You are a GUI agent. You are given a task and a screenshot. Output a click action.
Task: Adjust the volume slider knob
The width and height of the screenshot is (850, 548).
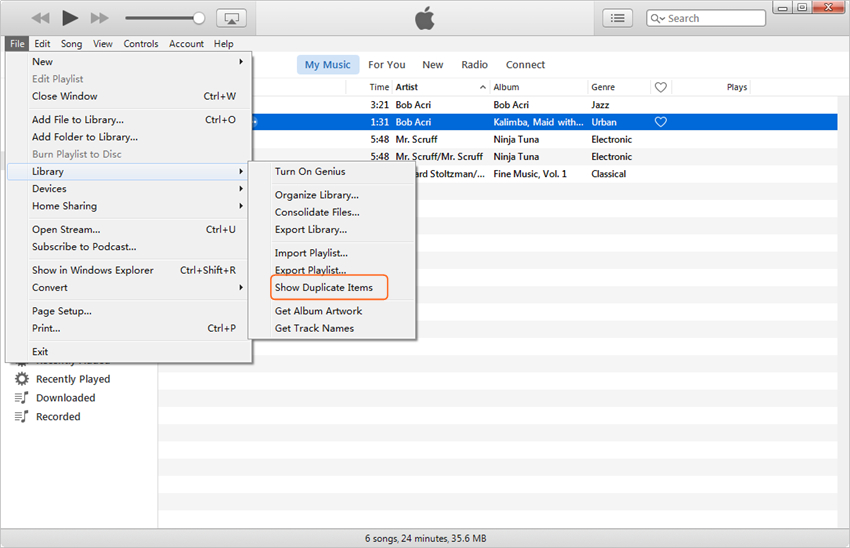pos(199,18)
